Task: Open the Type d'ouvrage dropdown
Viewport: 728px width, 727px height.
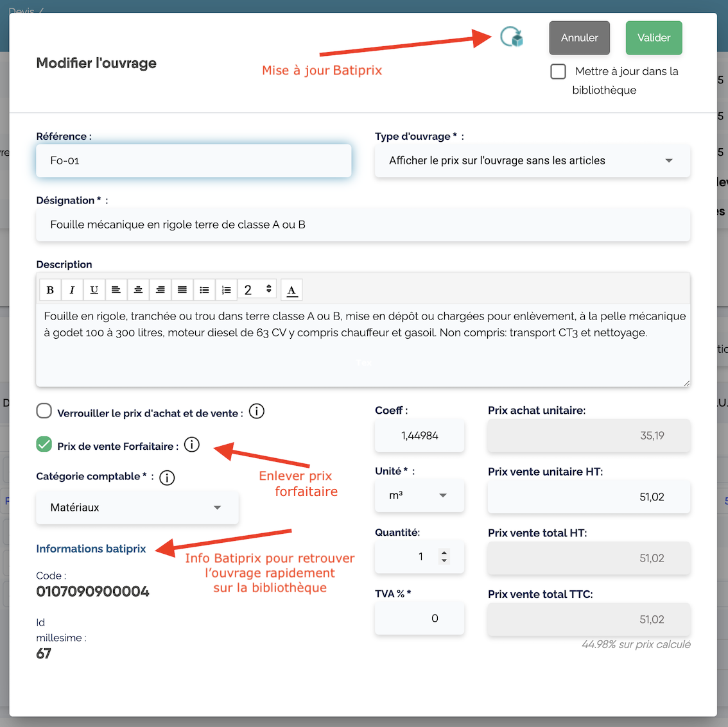Action: (x=532, y=160)
